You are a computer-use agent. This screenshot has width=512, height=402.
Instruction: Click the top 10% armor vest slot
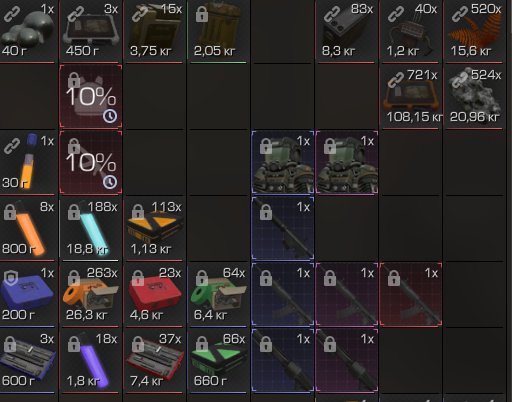91,97
